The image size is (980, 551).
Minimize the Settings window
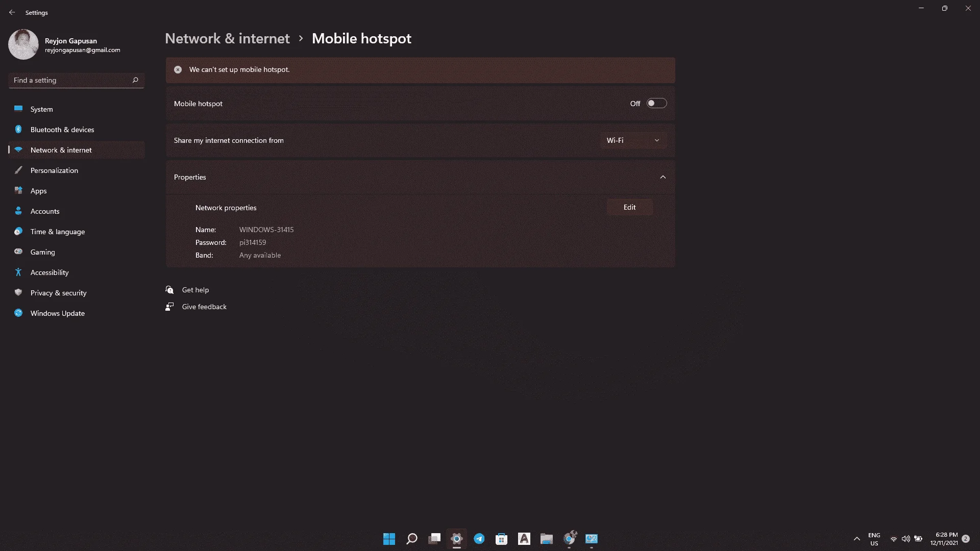[x=921, y=8]
